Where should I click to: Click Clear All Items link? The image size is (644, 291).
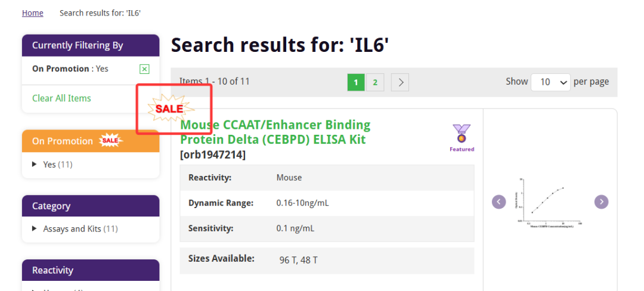(x=61, y=98)
